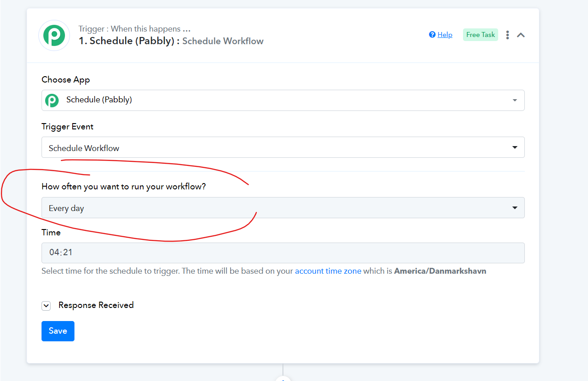Follow the account time zone link

tap(328, 271)
